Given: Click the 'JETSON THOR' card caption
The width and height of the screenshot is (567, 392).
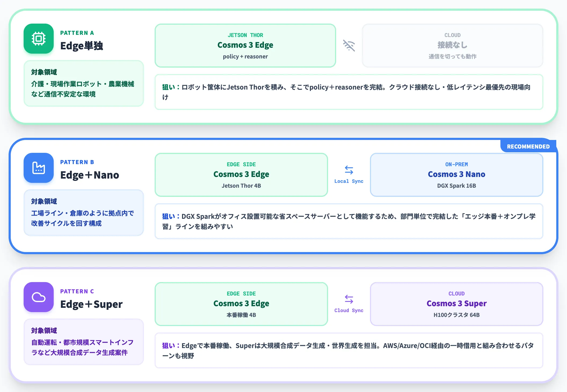Looking at the screenshot, I should [245, 35].
